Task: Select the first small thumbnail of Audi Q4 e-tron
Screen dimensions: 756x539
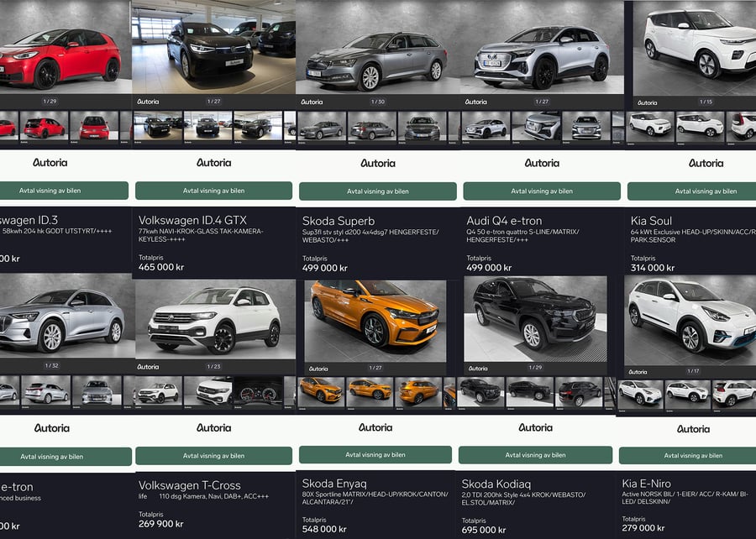Action: (x=486, y=128)
